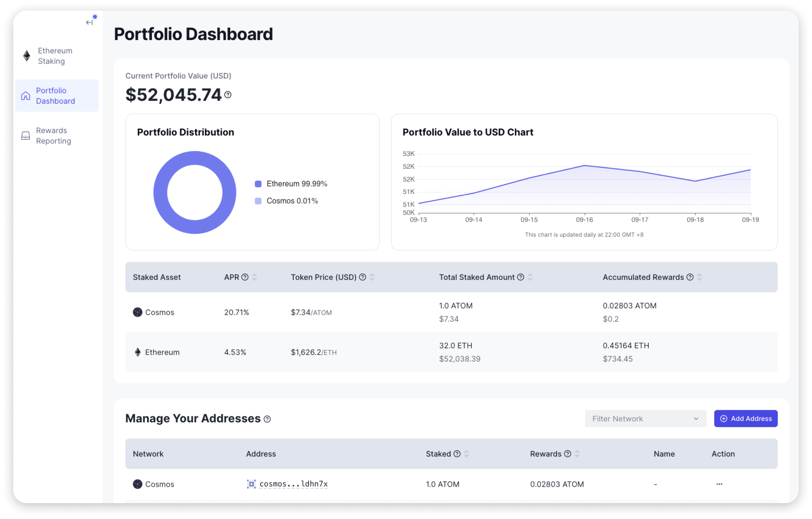812x519 pixels.
Task: Sort table by APR arrows
Action: (x=255, y=277)
